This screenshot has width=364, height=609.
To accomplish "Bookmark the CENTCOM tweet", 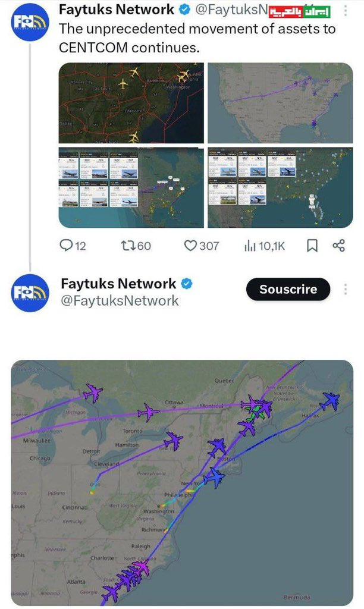I will coord(312,245).
